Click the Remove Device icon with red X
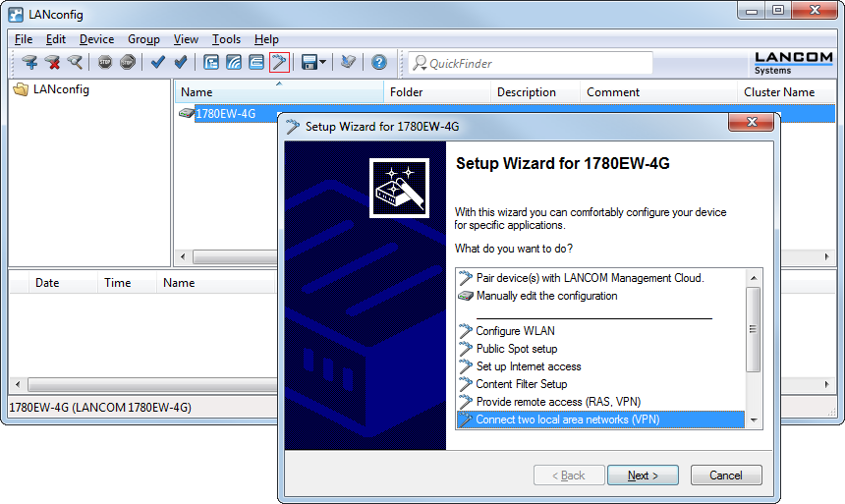845x504 pixels. [x=52, y=63]
